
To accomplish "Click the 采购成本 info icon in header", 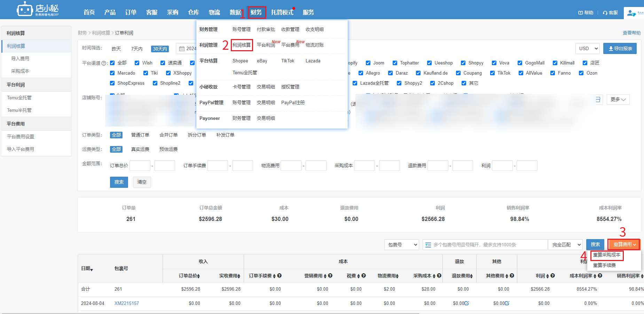I will (x=439, y=276).
